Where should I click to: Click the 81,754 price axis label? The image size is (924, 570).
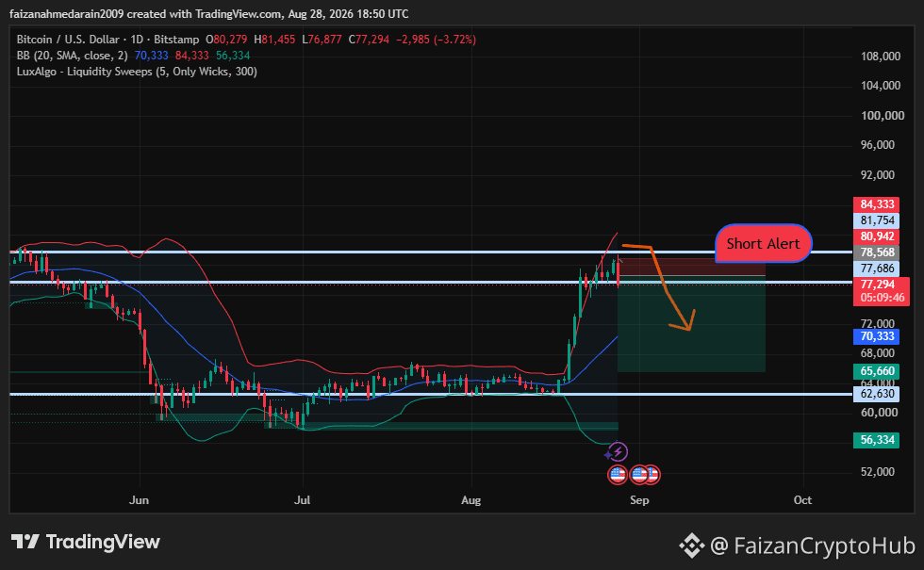pos(876,220)
